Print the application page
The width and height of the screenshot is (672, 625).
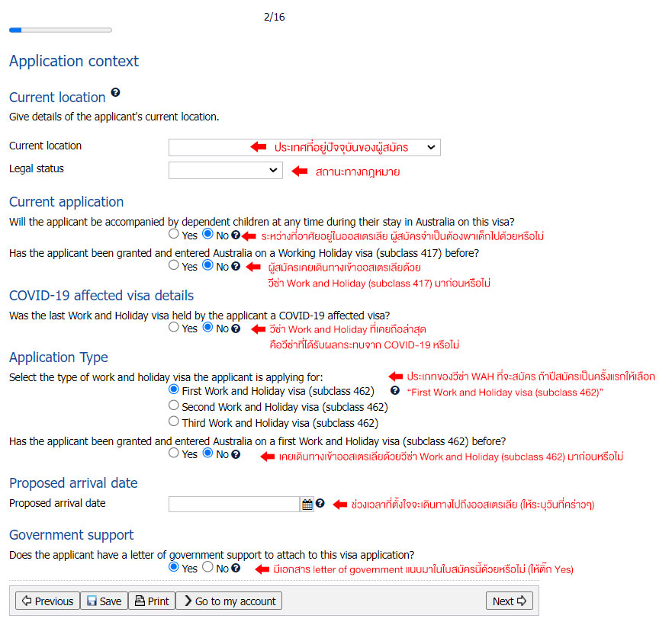(x=152, y=601)
